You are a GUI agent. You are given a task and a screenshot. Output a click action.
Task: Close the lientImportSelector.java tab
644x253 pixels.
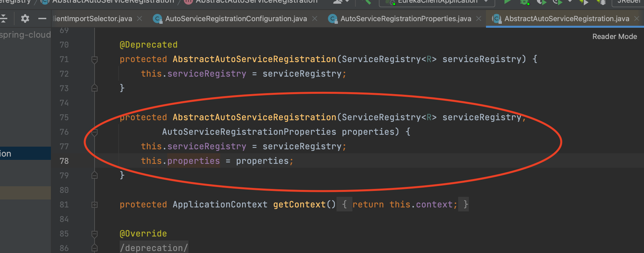(x=140, y=18)
